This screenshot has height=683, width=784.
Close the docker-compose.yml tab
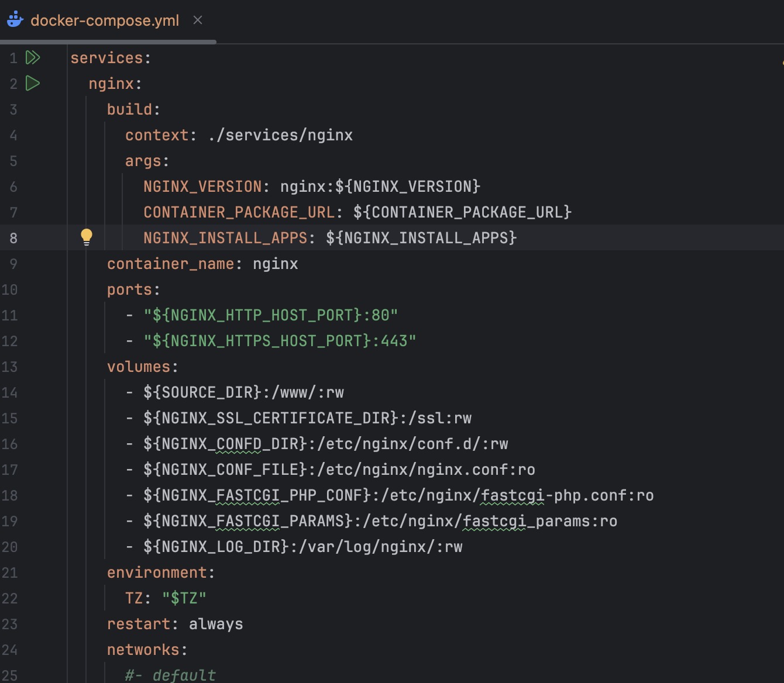coord(198,20)
